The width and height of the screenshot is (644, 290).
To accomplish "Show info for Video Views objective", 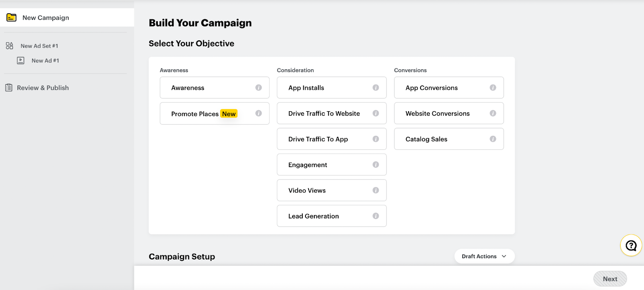I will [376, 190].
